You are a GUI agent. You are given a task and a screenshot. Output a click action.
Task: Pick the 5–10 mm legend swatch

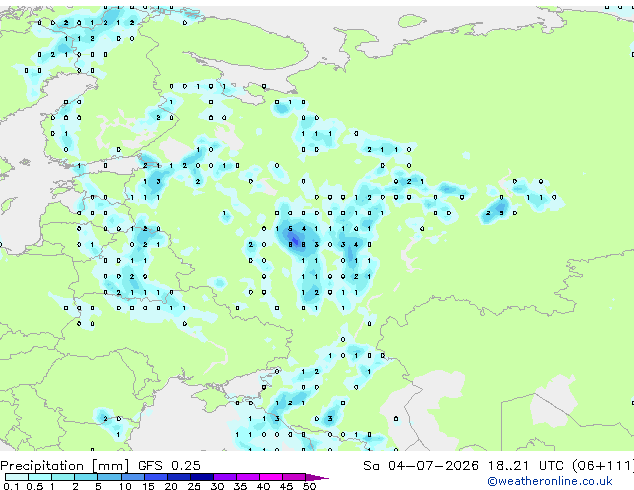pos(109,477)
